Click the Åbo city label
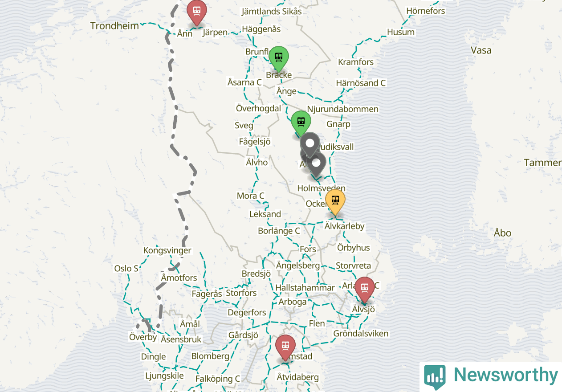The height and width of the screenshot is (392, 562). coord(503,233)
